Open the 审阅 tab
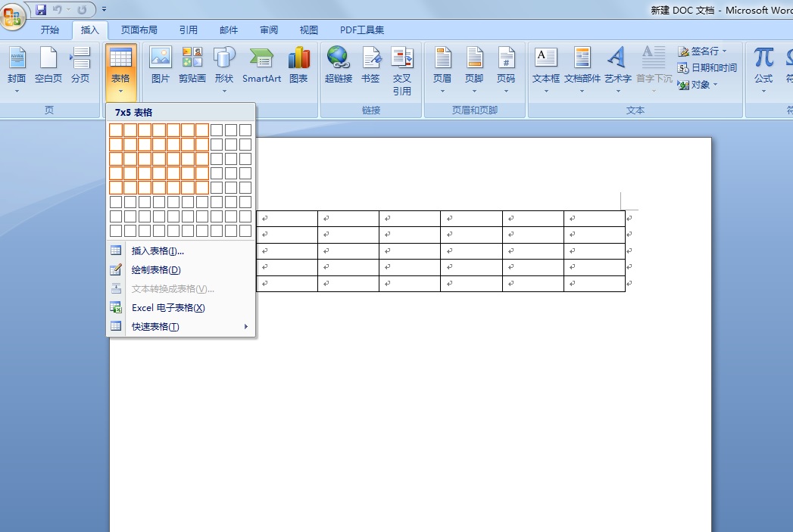 (269, 30)
